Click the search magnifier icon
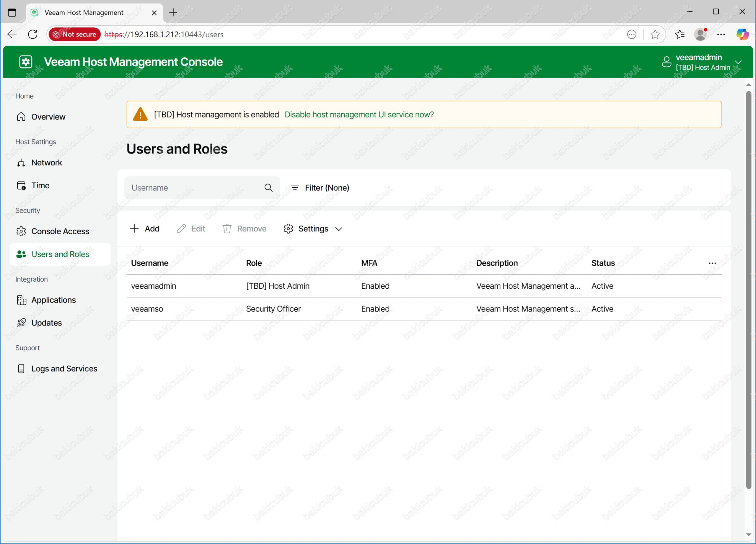Image resolution: width=756 pixels, height=544 pixels. pyautogui.click(x=268, y=188)
